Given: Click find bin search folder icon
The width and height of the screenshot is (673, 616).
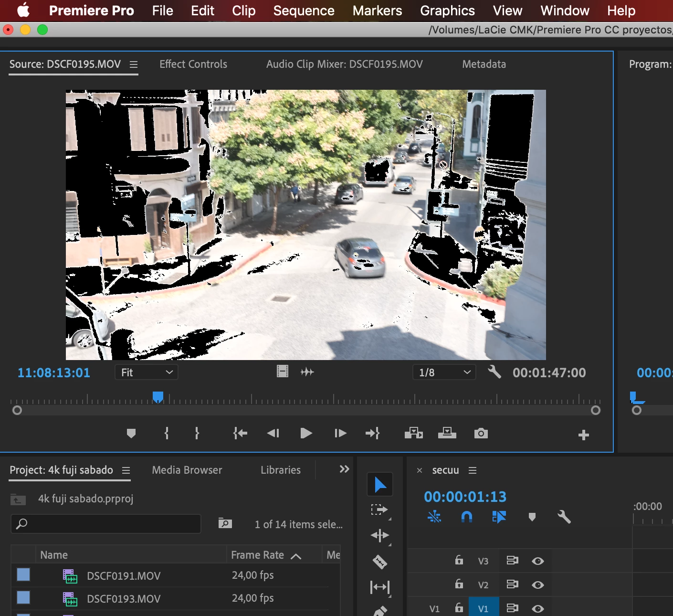Looking at the screenshot, I should (225, 523).
